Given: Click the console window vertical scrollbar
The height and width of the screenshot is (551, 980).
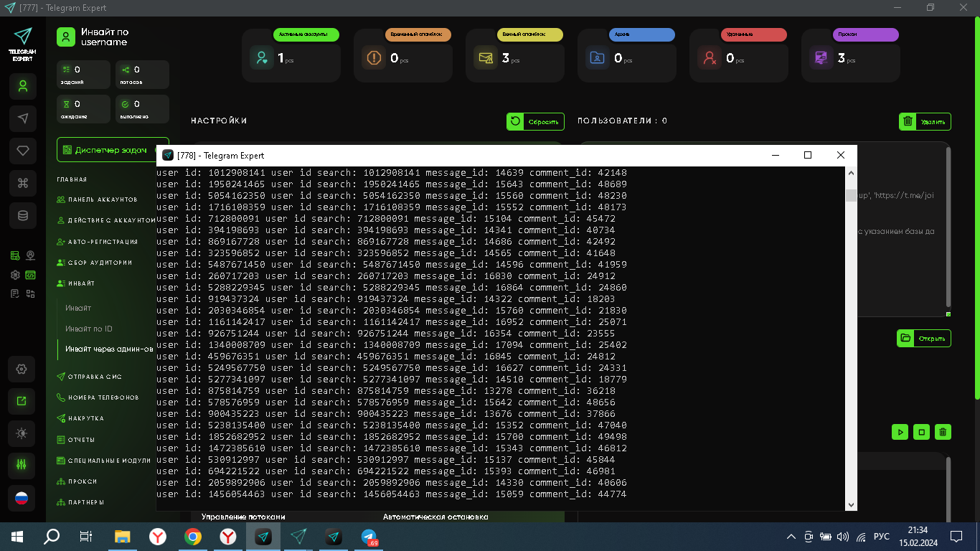Looking at the screenshot, I should (851, 339).
